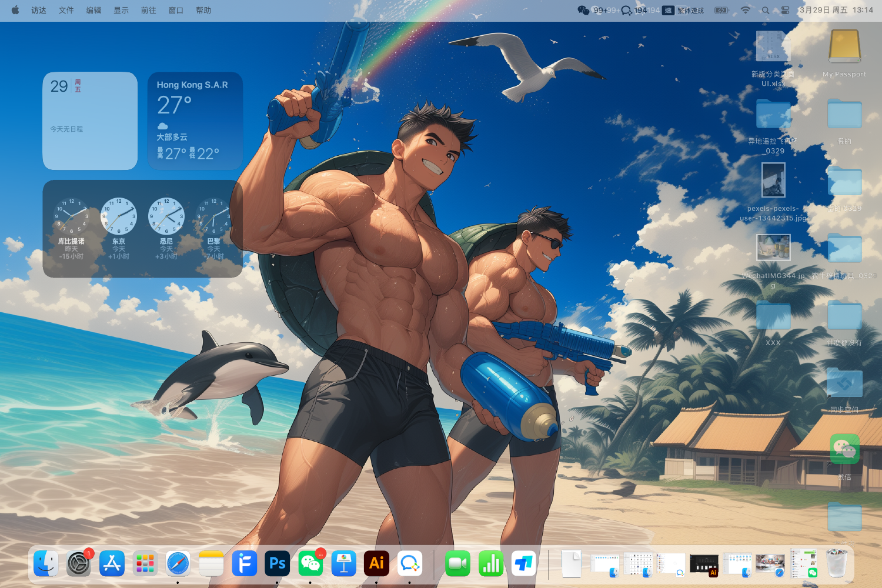Open Keynote from the dock

click(x=344, y=564)
